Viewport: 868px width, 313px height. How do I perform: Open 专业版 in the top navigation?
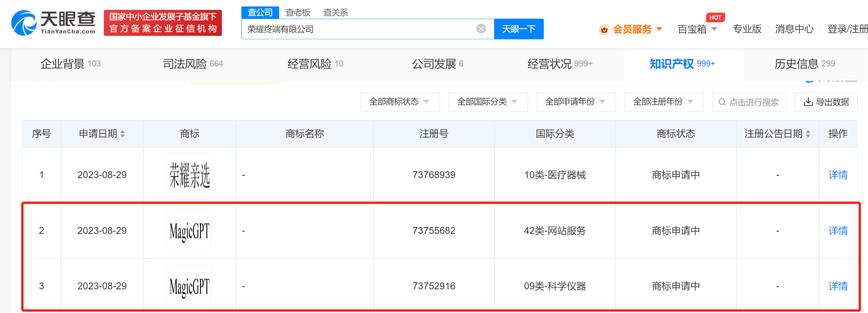(x=747, y=29)
